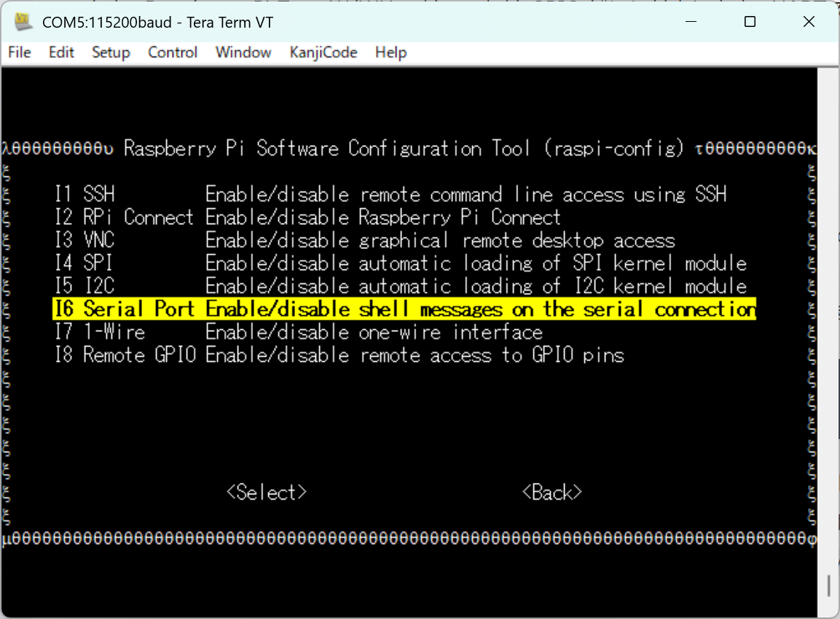
Task: Open the Control menu
Action: click(173, 52)
